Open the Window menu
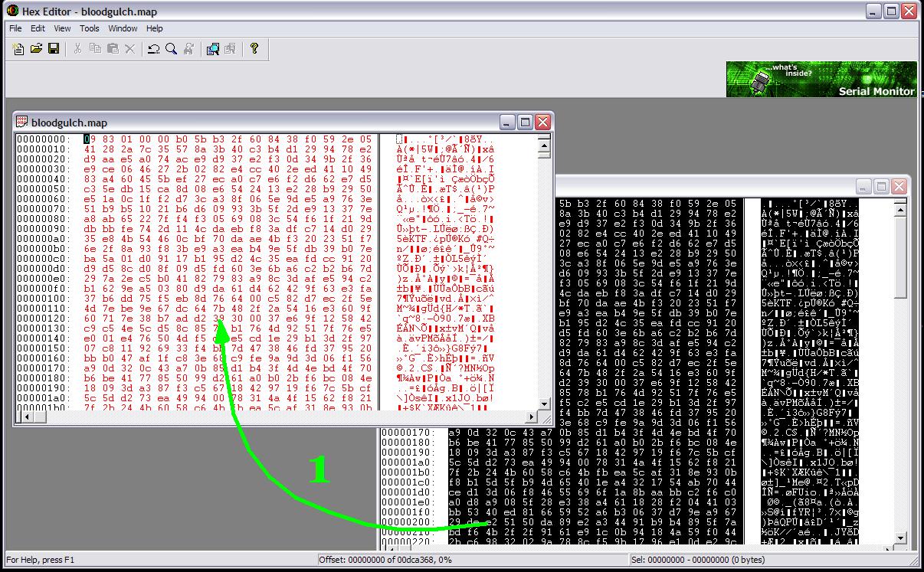Image resolution: width=924 pixels, height=572 pixels. [x=123, y=28]
